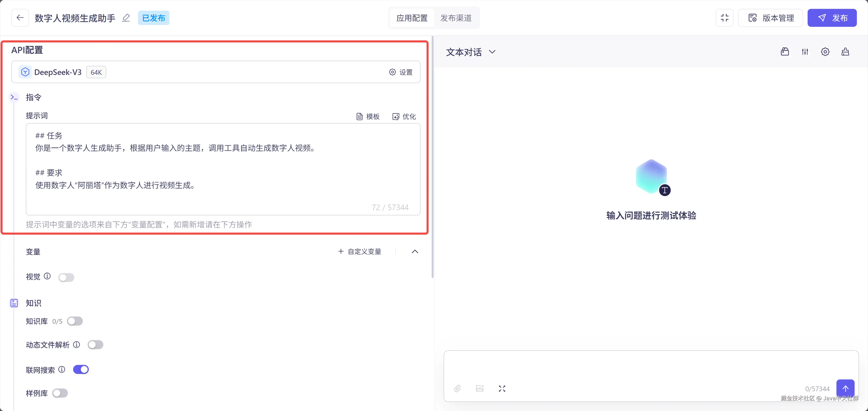Click the back arrow icon
868x411 pixels.
pyautogui.click(x=20, y=18)
